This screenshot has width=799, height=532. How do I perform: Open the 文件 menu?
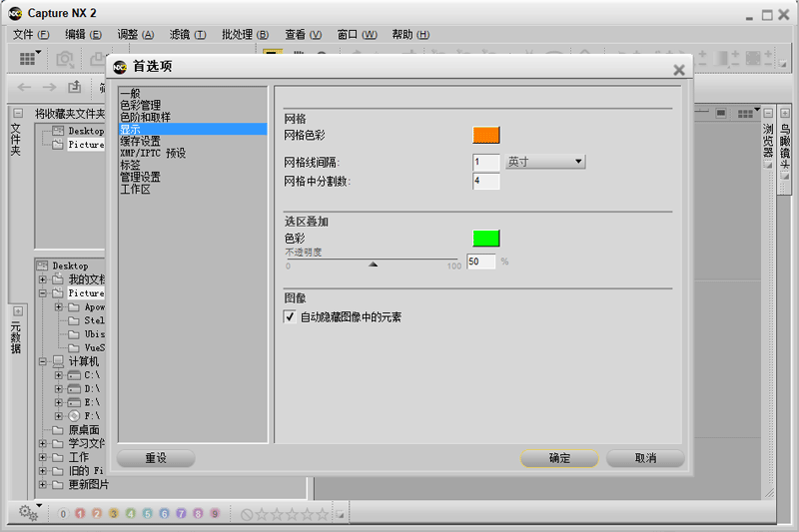pyautogui.click(x=31, y=35)
